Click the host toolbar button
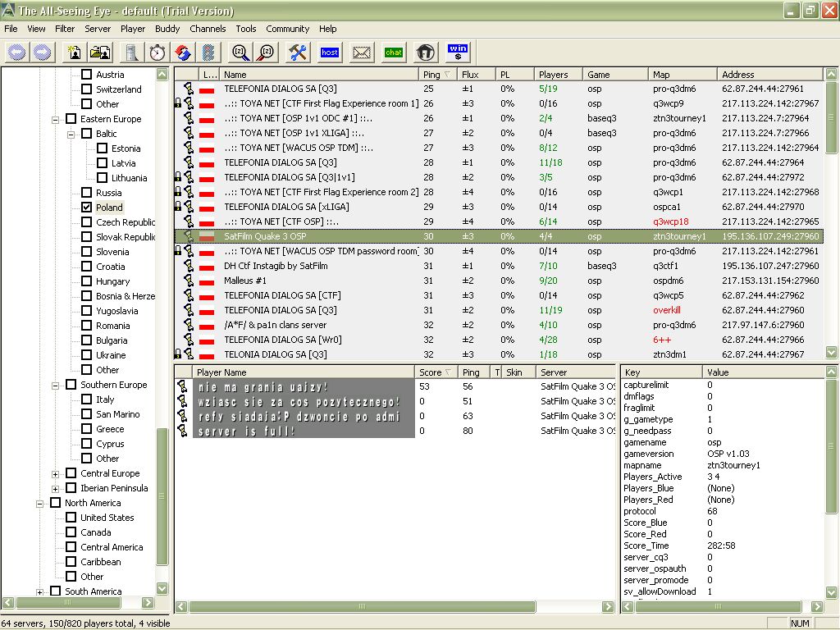This screenshot has width=840, height=630. tap(330, 52)
